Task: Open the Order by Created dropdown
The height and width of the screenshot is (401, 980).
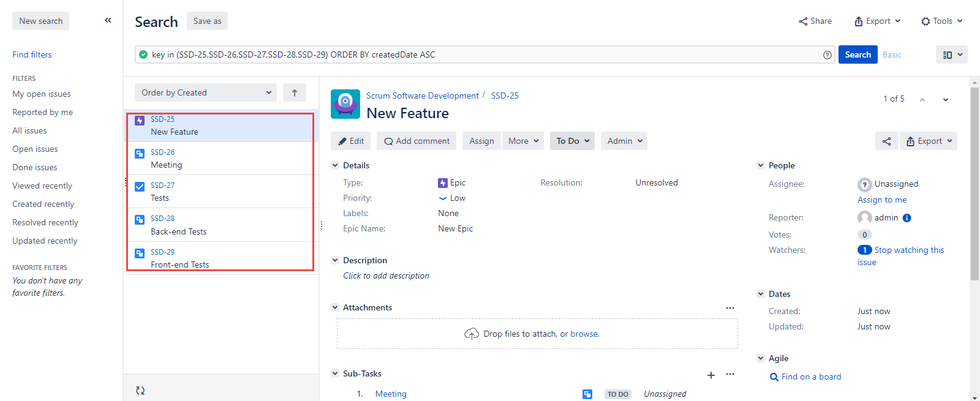Action: 205,93
